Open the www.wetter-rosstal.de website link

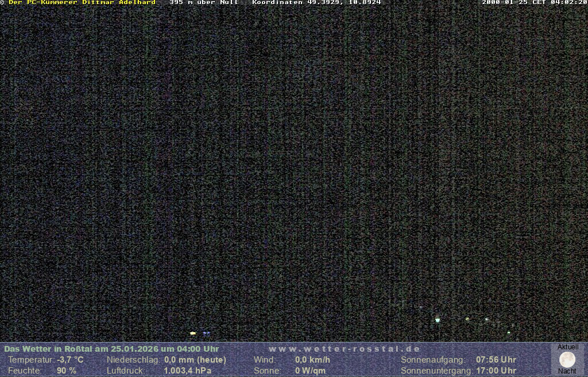(345, 349)
